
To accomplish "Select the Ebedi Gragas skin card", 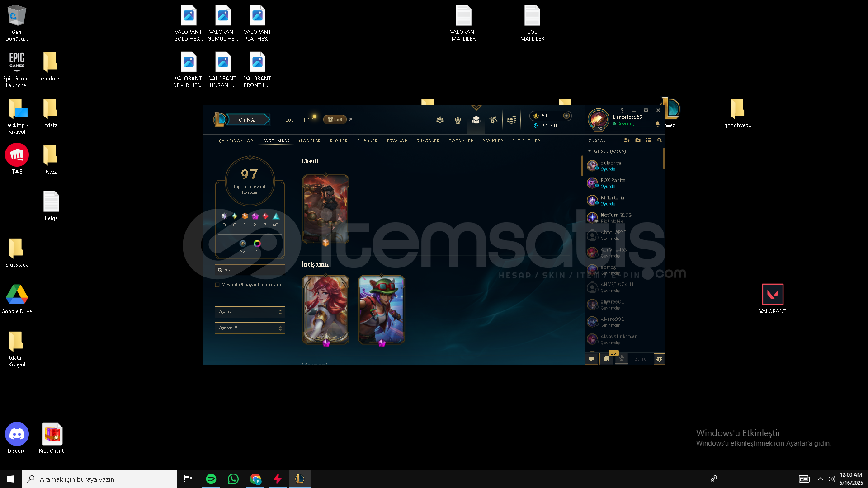I will tap(325, 209).
